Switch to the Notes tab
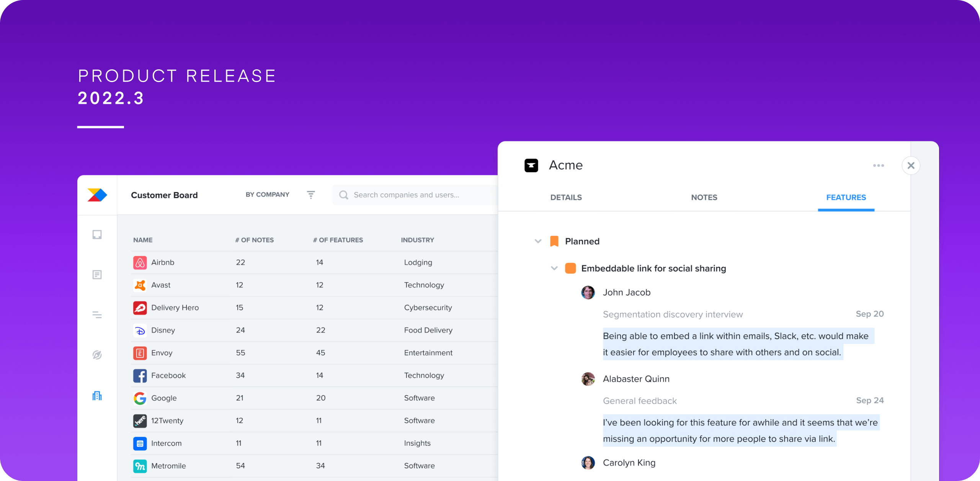Image resolution: width=980 pixels, height=481 pixels. [704, 198]
